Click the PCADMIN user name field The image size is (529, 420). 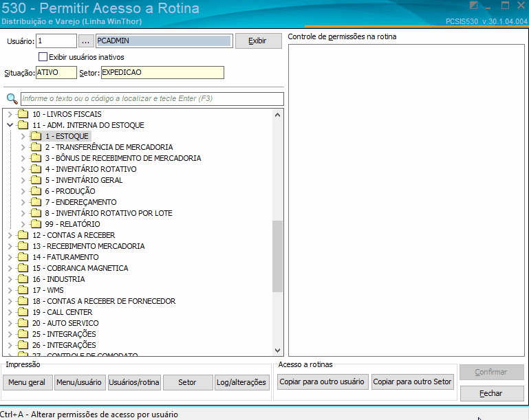[x=164, y=41]
